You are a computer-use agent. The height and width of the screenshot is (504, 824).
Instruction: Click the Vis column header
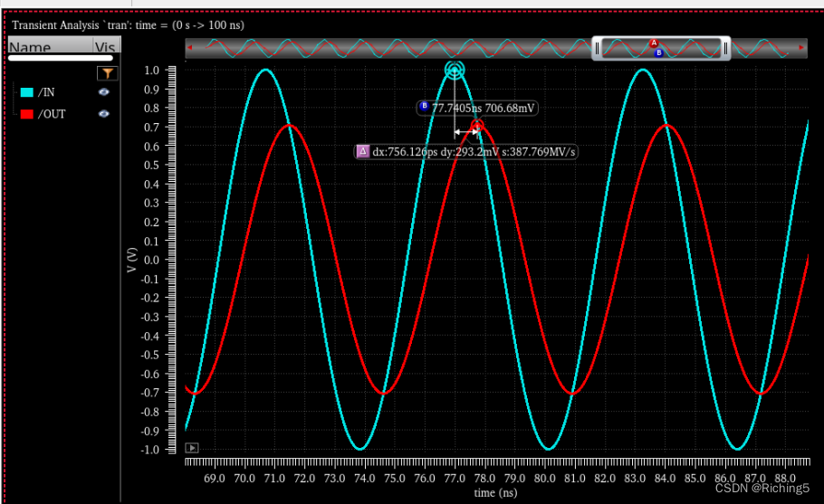107,45
